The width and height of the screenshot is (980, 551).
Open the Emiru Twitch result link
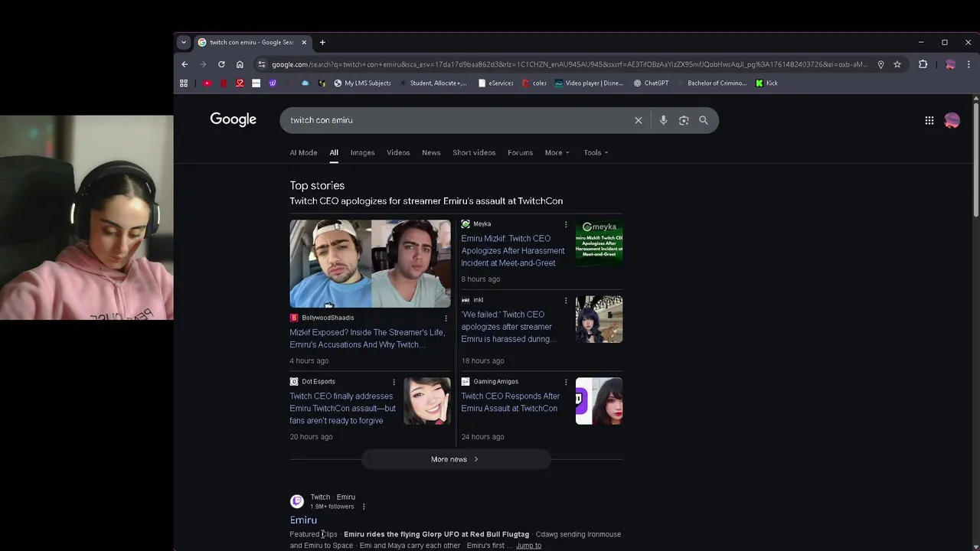tap(303, 520)
